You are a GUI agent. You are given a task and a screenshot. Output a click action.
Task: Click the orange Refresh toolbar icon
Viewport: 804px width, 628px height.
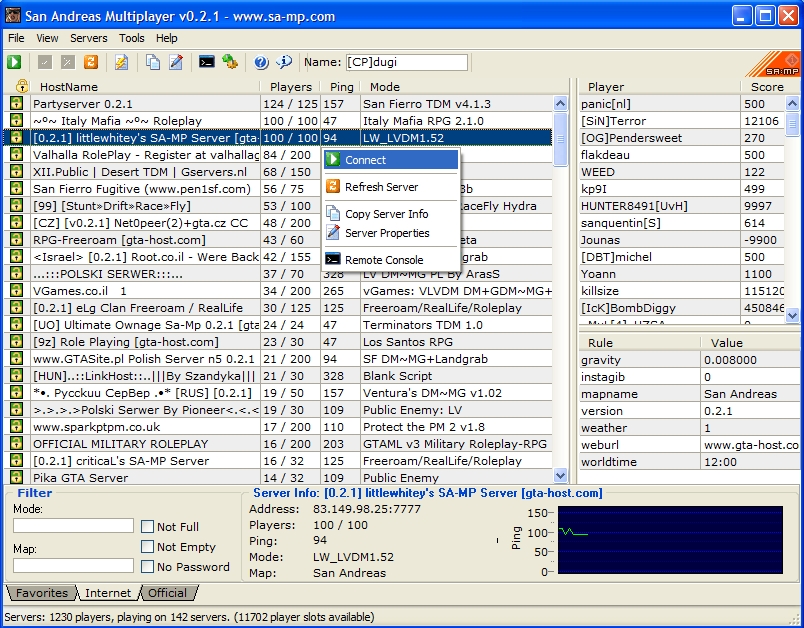(x=90, y=62)
